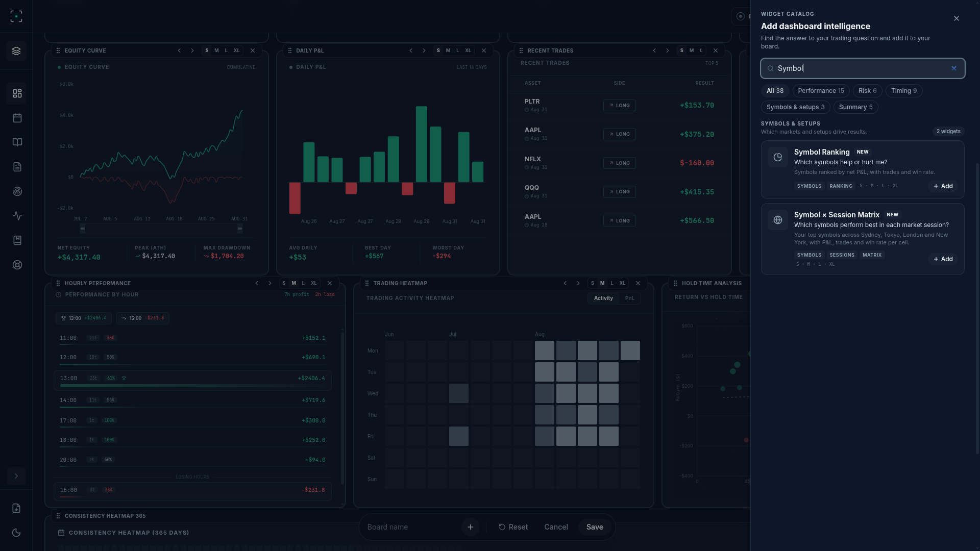Filter catalog by Performance
This screenshot has height=551, width=980.
tap(821, 91)
